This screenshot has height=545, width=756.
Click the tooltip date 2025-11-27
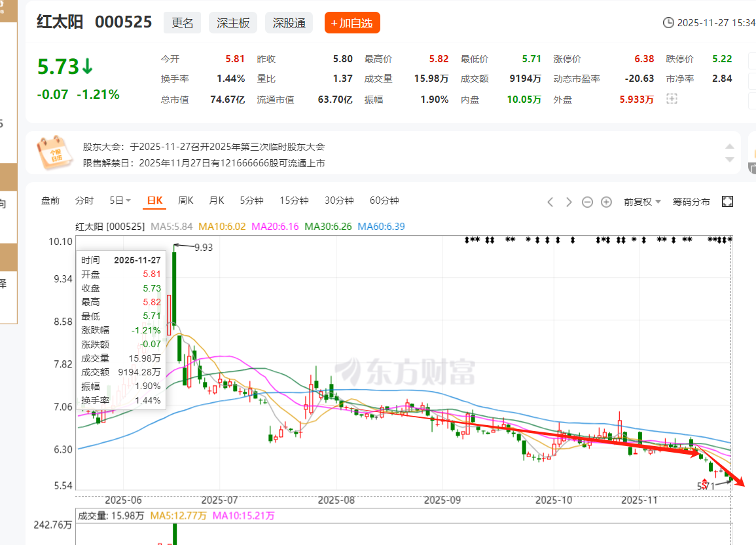pyautogui.click(x=137, y=260)
